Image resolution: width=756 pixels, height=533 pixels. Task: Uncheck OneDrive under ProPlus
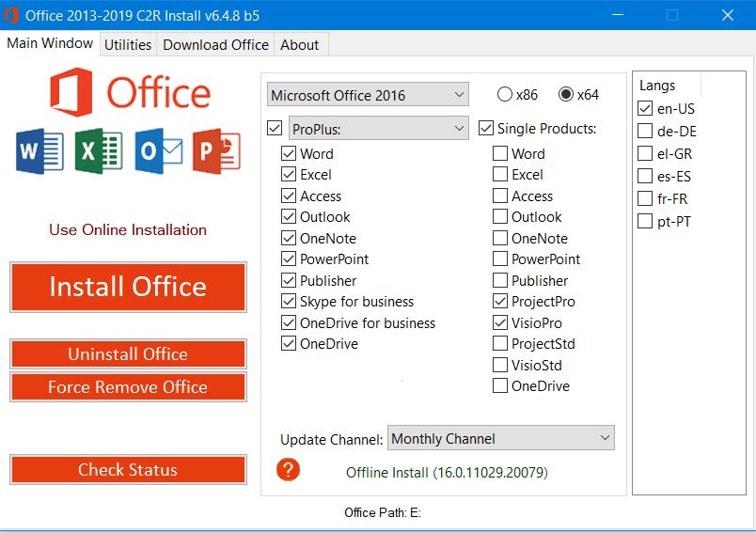pos(289,344)
